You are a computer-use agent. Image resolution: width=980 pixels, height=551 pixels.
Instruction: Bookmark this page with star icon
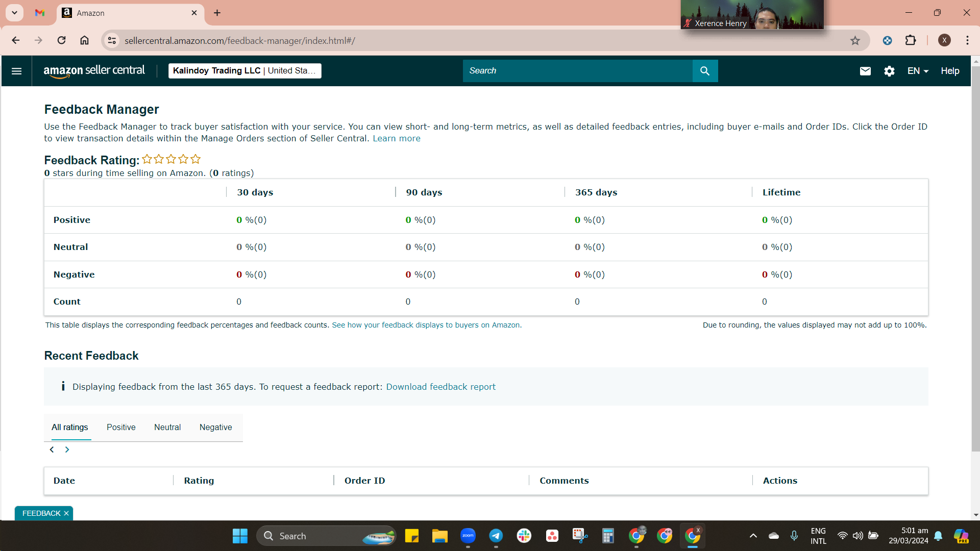[855, 41]
